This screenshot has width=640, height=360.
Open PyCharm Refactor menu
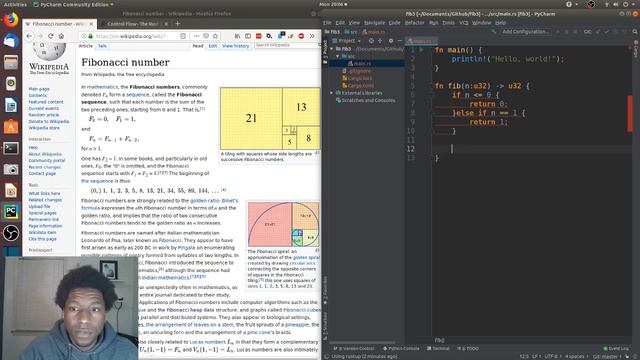(414, 23)
